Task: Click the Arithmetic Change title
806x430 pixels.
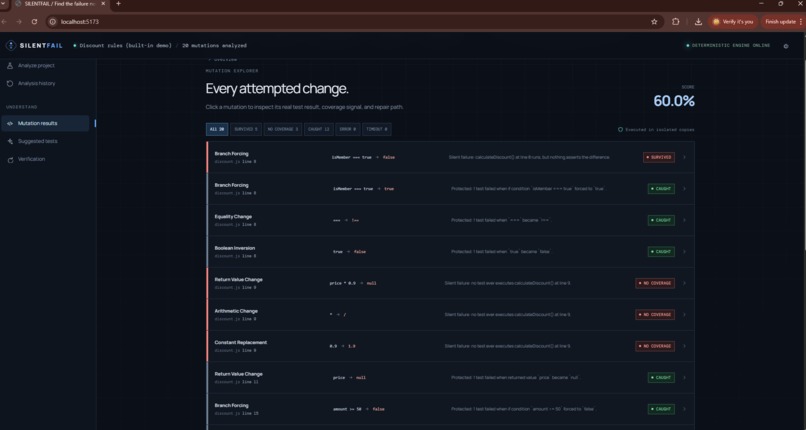Action: 236,311
